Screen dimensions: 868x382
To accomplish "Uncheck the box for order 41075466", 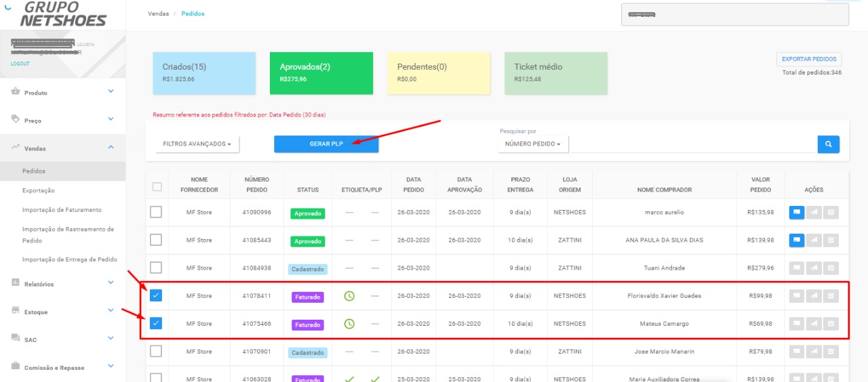I will pos(156,323).
